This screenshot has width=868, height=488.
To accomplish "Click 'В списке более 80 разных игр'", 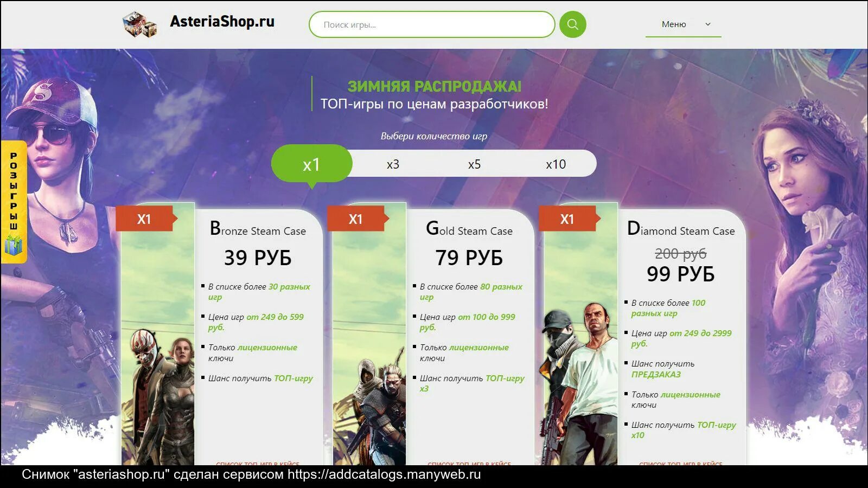I will (471, 292).
